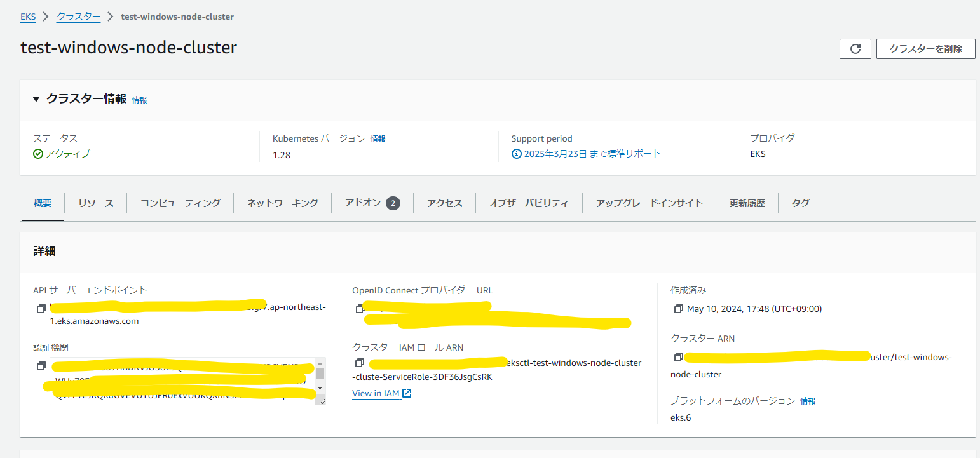Copy the API server endpoint
Screen dimensions: 980x458
(41, 309)
